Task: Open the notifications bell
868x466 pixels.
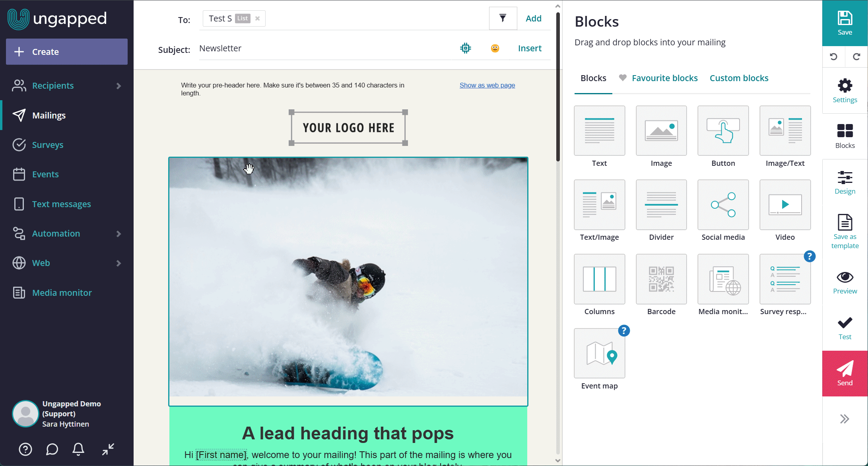Action: point(78,449)
